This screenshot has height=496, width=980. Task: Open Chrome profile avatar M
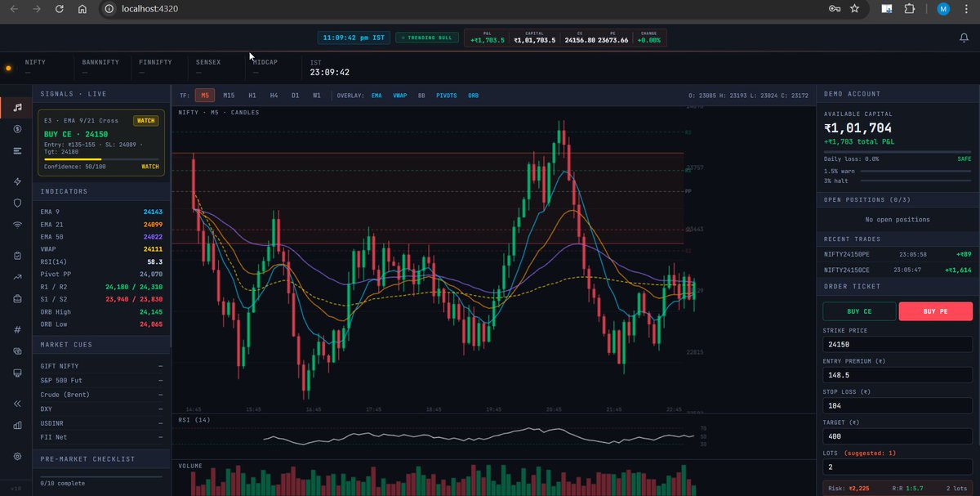coord(943,9)
